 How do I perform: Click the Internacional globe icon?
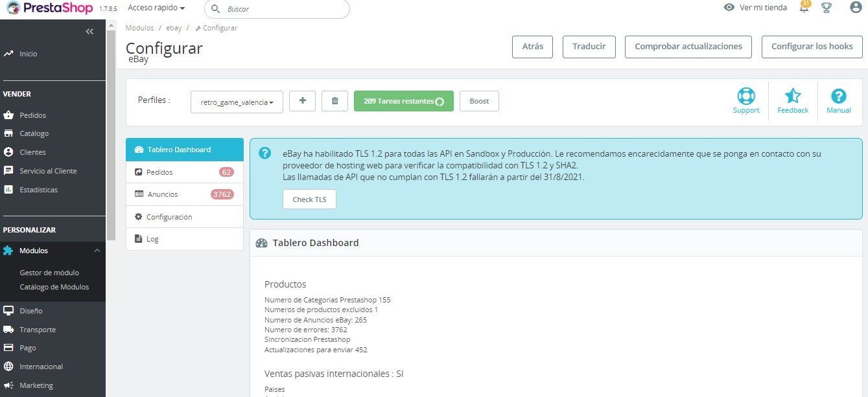(8, 367)
